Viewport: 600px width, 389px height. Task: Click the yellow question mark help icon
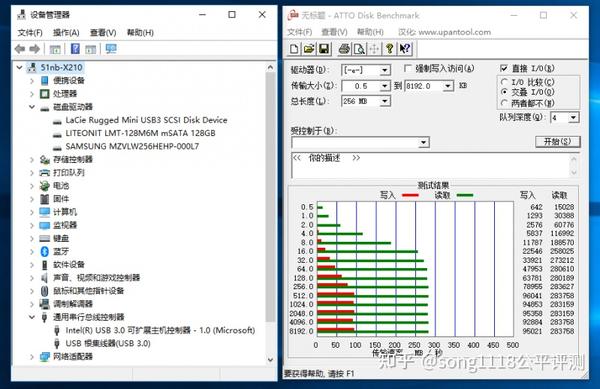[390, 49]
